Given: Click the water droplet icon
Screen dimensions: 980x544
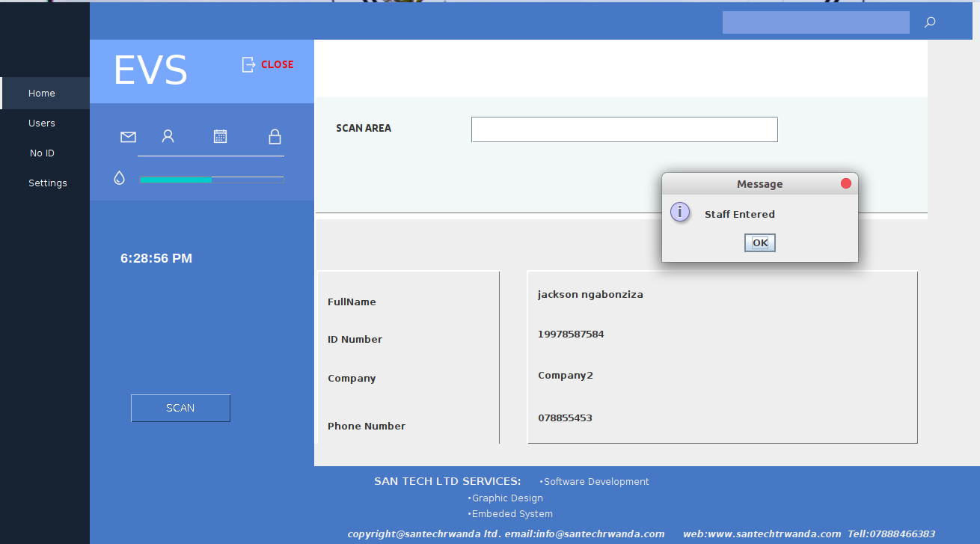Looking at the screenshot, I should (x=119, y=178).
